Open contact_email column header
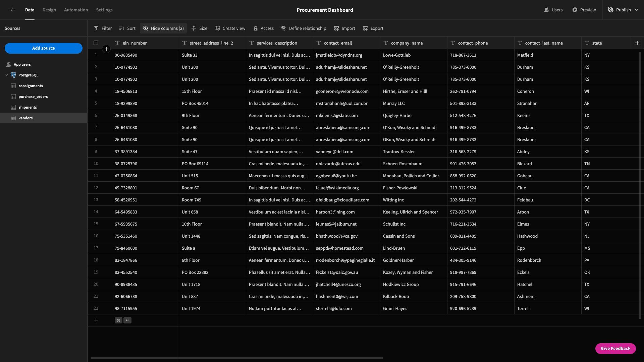 click(346, 43)
